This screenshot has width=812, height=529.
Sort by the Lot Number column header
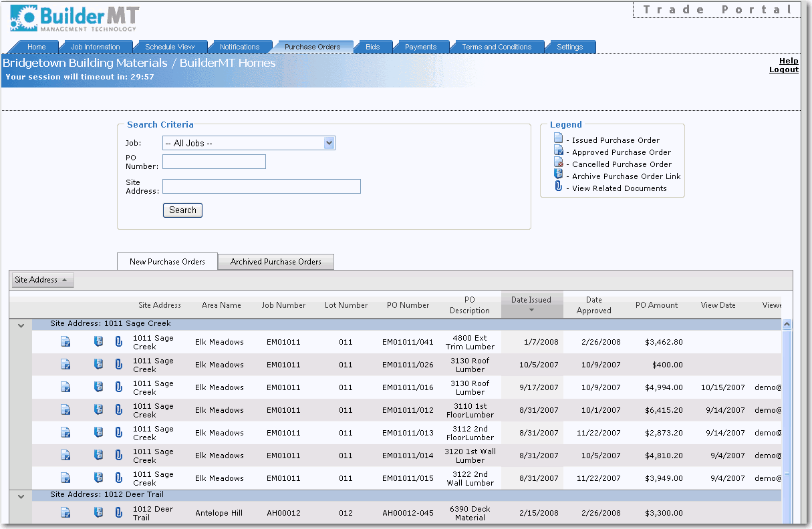click(x=346, y=305)
